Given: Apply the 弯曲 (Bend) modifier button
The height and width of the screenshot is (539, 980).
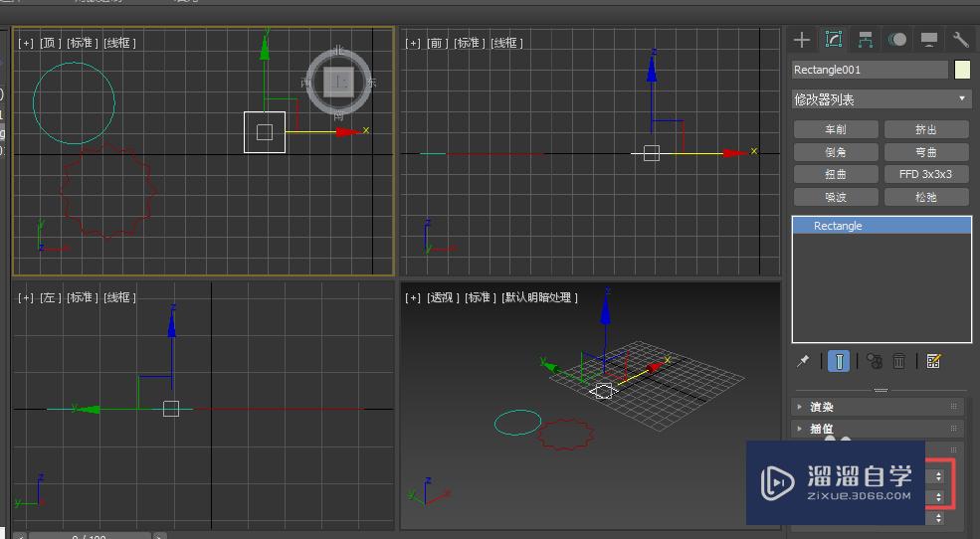Looking at the screenshot, I should click(926, 152).
